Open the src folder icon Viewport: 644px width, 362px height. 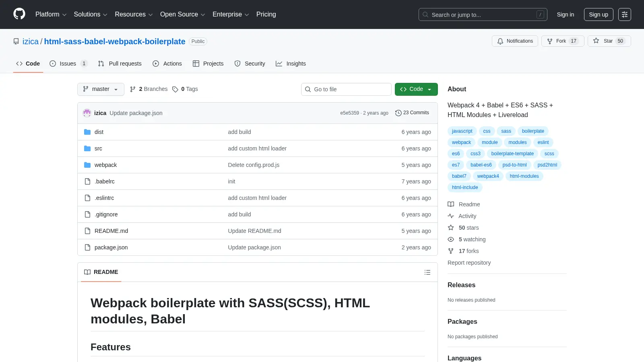pos(87,148)
